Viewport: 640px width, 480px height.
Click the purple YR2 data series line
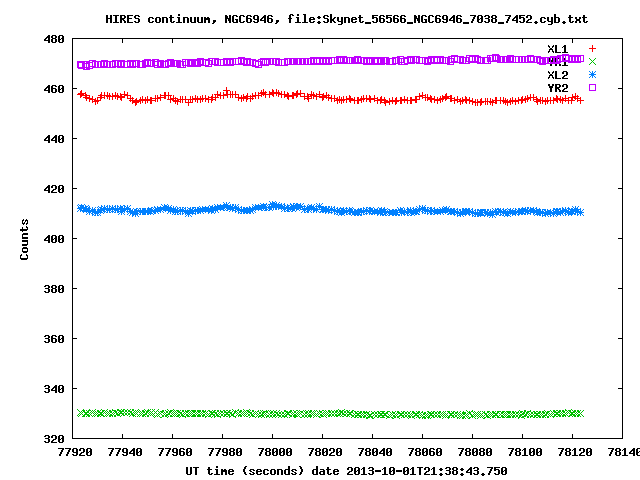[331, 61]
